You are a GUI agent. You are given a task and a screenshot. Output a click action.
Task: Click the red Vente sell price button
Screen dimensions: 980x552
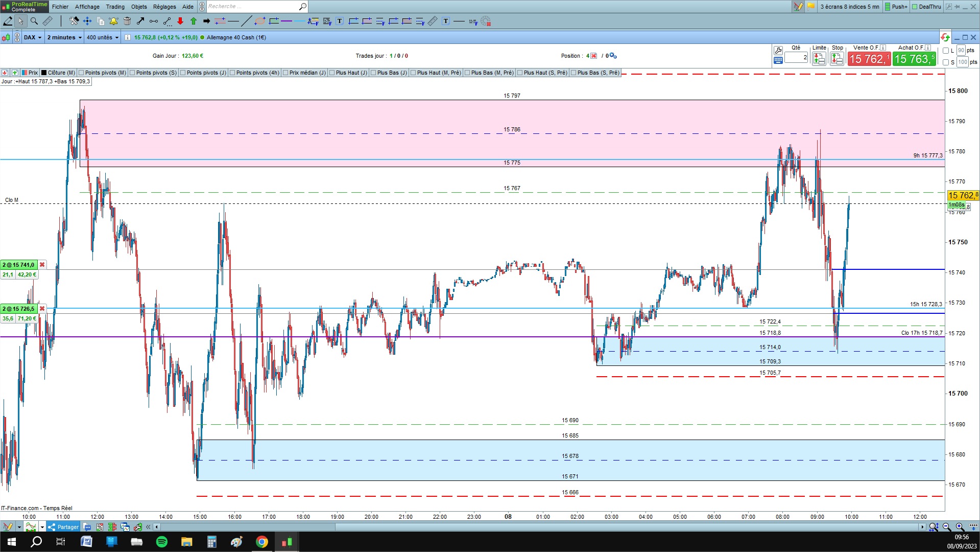(869, 59)
